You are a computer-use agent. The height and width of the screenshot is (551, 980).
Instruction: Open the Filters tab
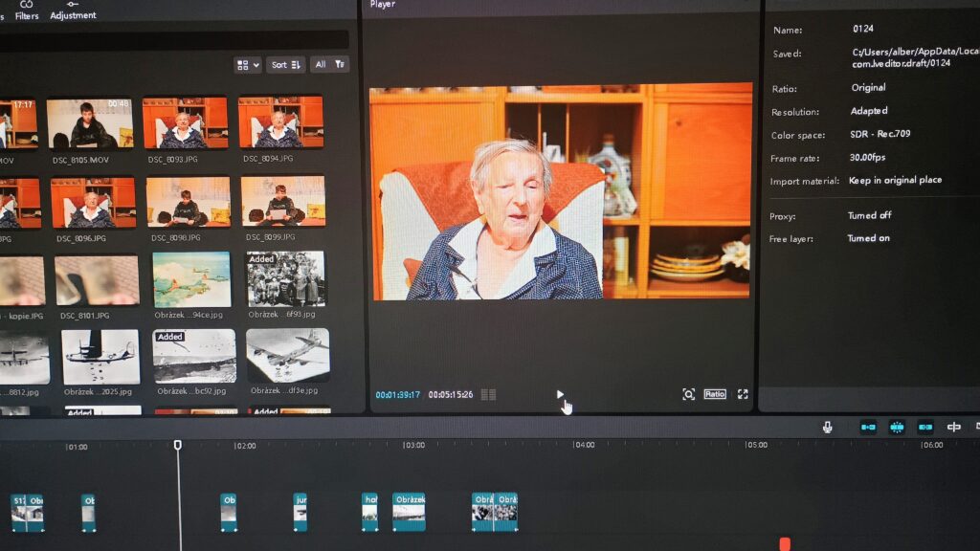(x=26, y=10)
